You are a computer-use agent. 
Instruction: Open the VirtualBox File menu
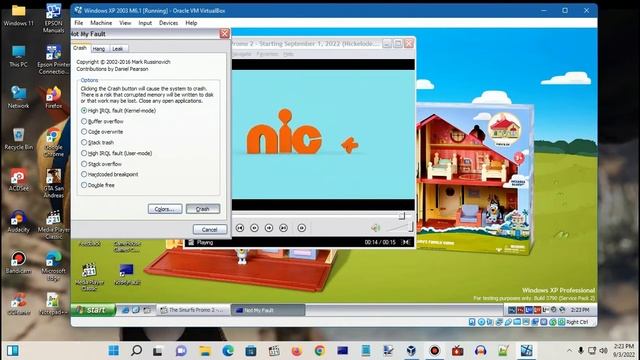[79, 23]
